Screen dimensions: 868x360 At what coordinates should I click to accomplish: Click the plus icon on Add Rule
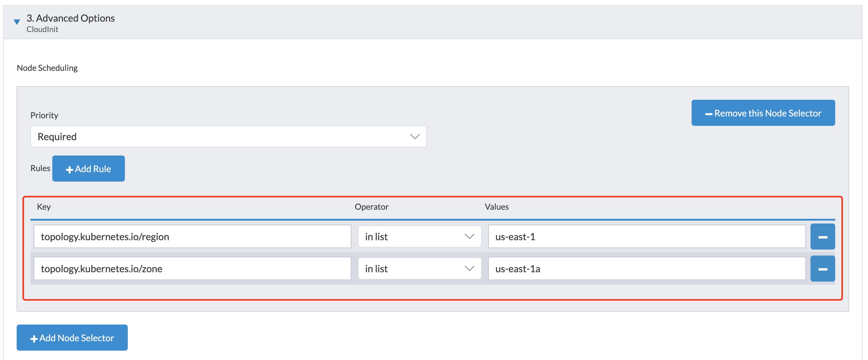pos(69,170)
